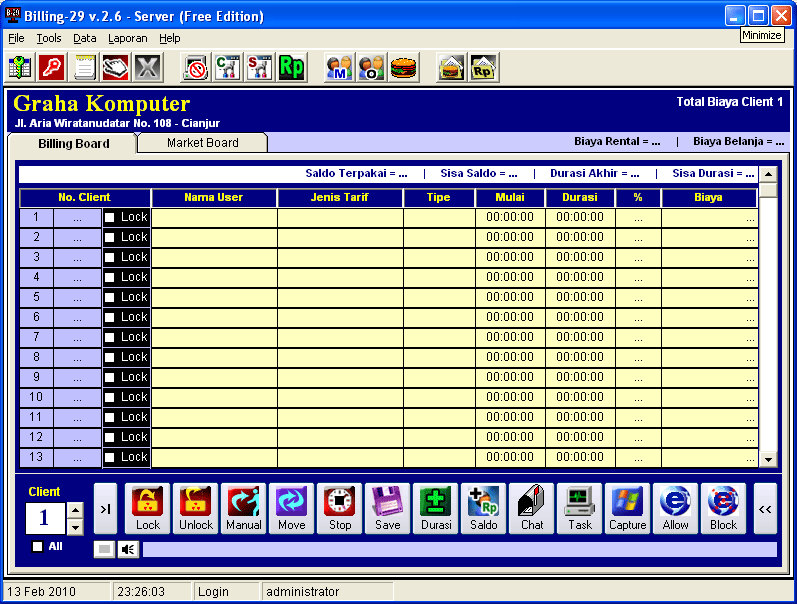Open the member users M icon
797x604 pixels.
[x=339, y=67]
